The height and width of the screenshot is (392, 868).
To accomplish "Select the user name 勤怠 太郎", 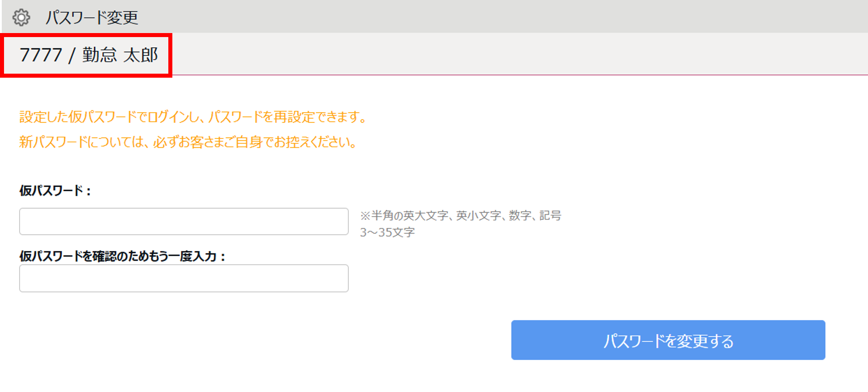I will click(120, 55).
